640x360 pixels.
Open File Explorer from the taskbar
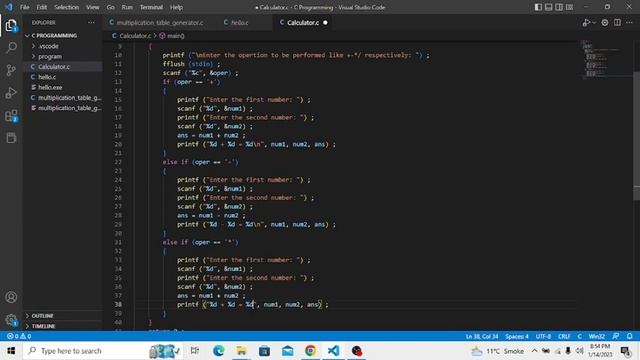241,351
